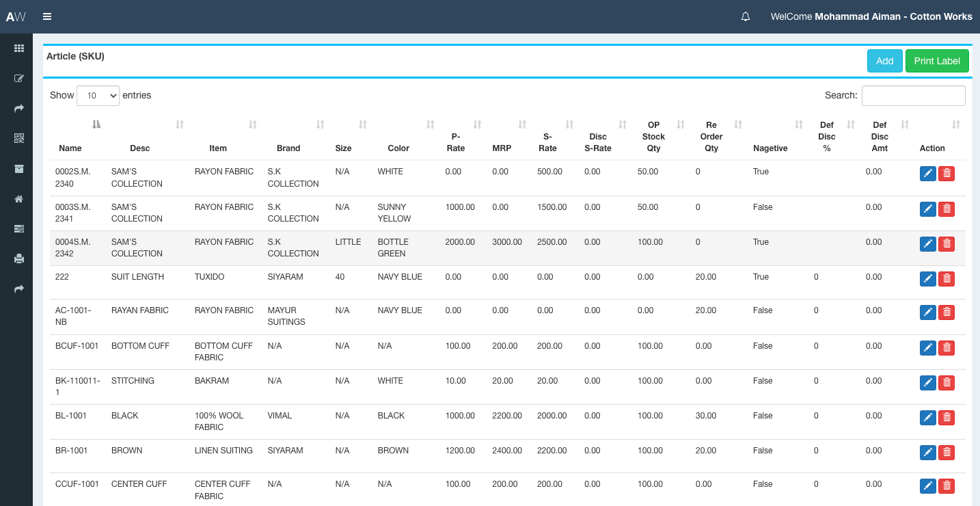980x506 pixels.
Task: Edit article BR-1001
Action: click(x=928, y=453)
